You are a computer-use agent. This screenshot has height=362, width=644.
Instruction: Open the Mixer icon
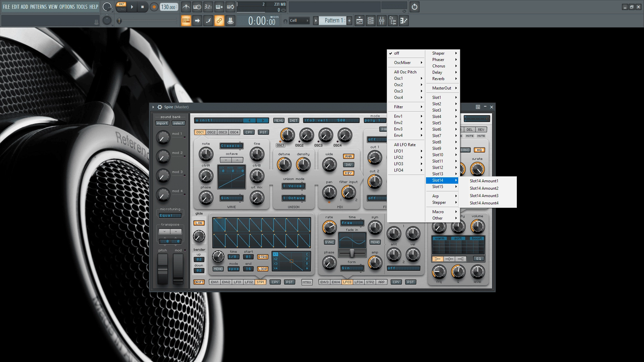pos(382,21)
